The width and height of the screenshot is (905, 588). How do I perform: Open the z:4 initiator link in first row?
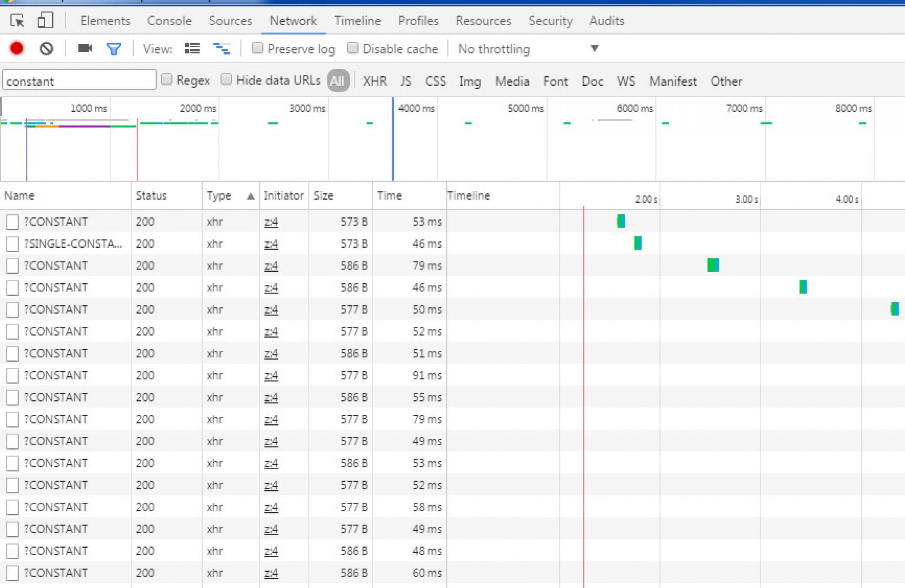271,222
